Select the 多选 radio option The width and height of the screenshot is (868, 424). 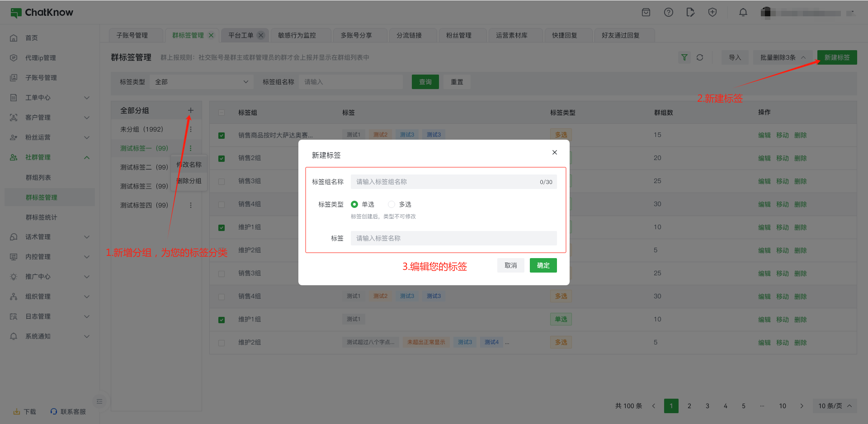(x=392, y=204)
